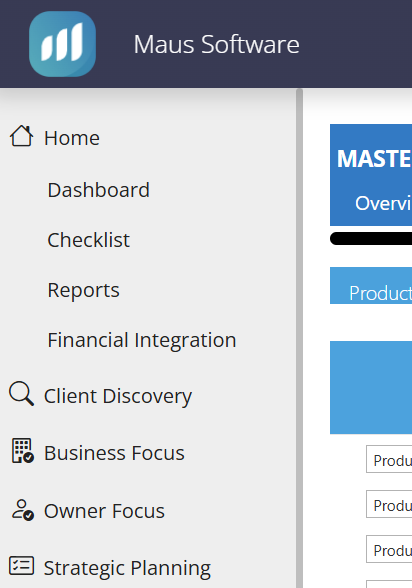Screen dimensions: 412x588
Task: Open Financial Integration page
Action: pyautogui.click(x=142, y=340)
